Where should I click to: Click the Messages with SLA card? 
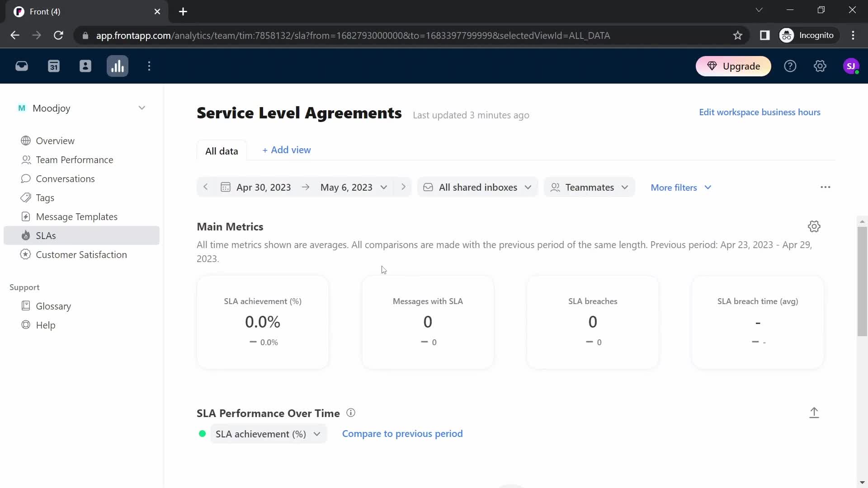(x=428, y=322)
